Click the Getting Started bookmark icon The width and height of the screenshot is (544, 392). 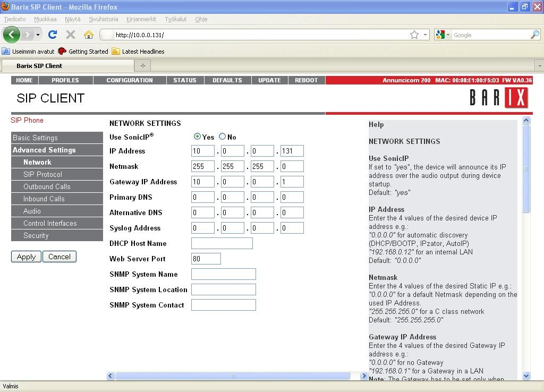click(62, 52)
